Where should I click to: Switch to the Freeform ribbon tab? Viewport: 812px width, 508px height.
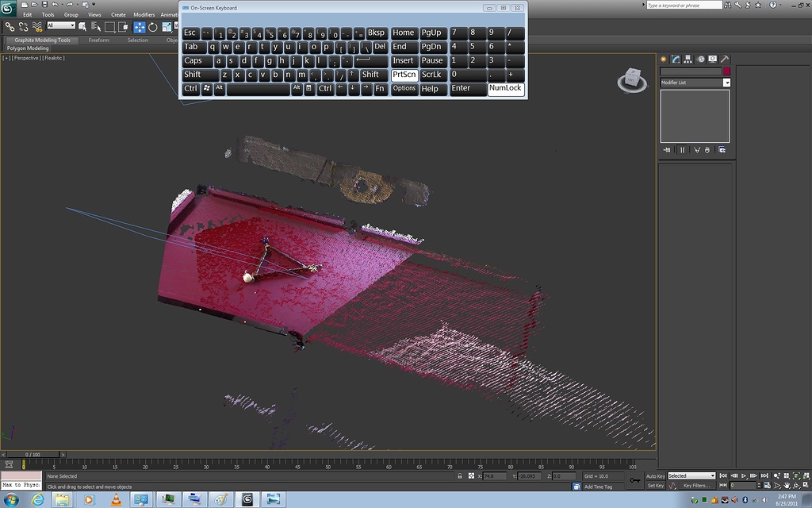tap(99, 40)
